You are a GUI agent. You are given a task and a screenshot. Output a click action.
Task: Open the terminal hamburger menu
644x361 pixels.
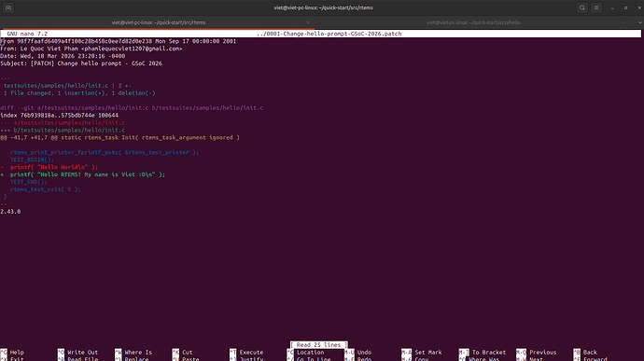(596, 7)
